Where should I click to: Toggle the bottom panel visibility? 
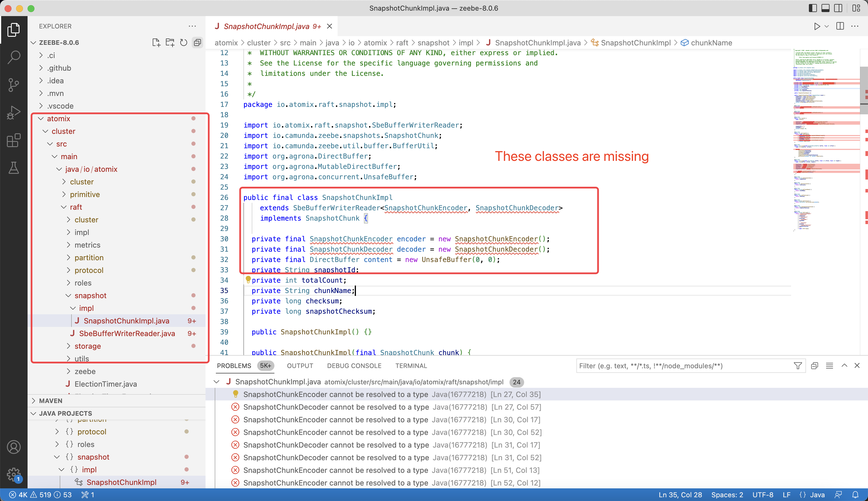(825, 8)
